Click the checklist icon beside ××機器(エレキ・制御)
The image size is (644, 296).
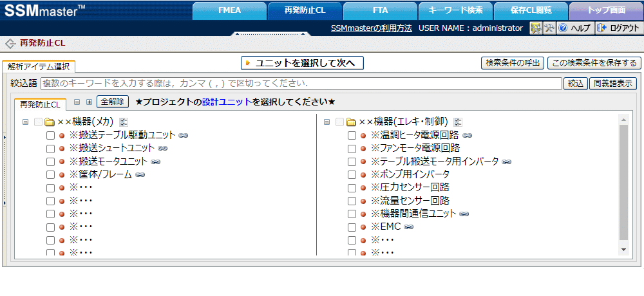tap(458, 122)
